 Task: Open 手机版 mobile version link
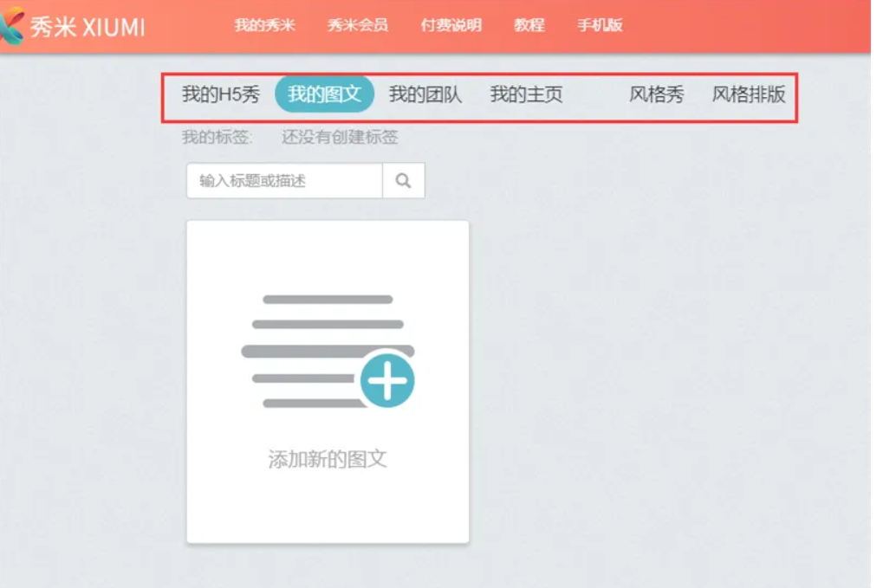coord(600,25)
